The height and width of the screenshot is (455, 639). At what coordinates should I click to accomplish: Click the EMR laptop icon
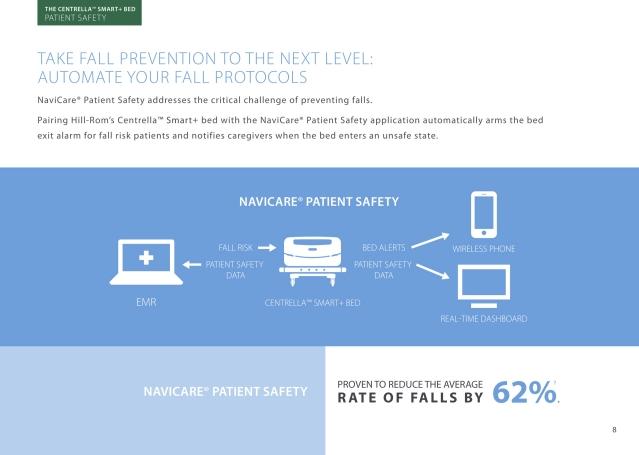[146, 262]
